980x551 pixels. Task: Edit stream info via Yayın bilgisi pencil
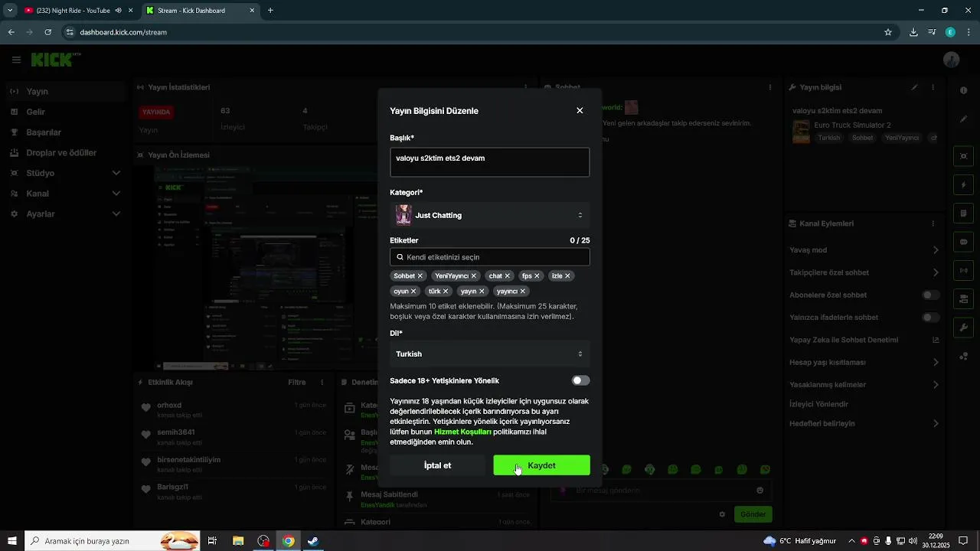pos(914,87)
